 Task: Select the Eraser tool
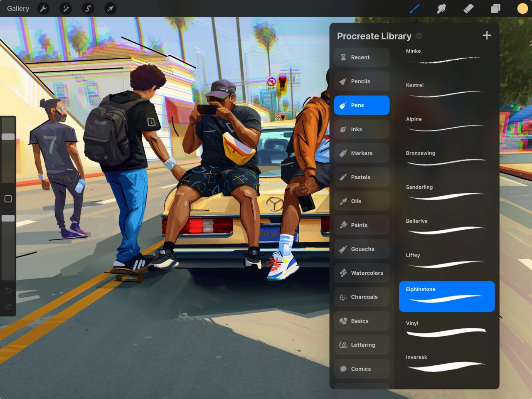pyautogui.click(x=468, y=8)
